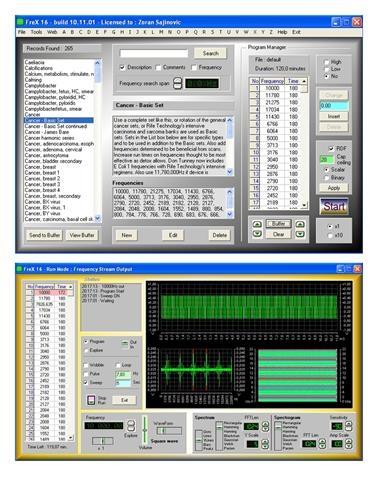Image resolution: width=370 pixels, height=480 pixels.
Task: Click Frequencies box scroll-down arrow
Action: pos(230,214)
